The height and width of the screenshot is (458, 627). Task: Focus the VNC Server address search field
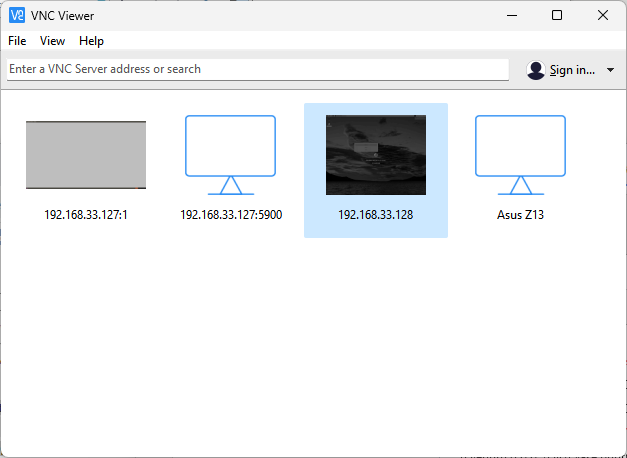(257, 69)
